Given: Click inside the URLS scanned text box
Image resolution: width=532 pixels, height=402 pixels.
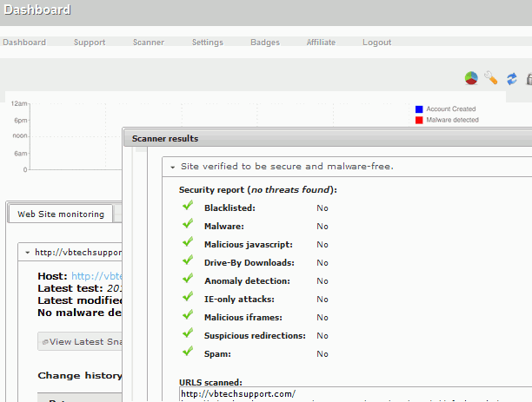Looking at the screenshot, I should click(x=348, y=394).
